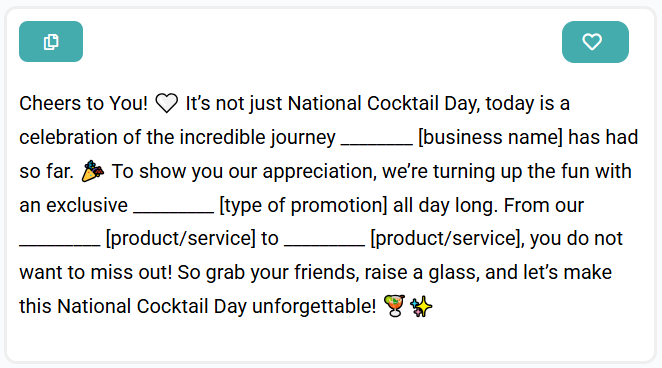662x368 pixels.
Task: Click the [business name] placeholder text
Action: (490, 138)
